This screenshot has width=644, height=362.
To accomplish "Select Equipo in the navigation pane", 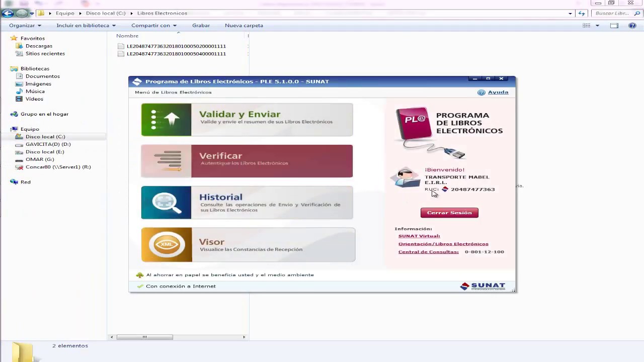I will coord(30,129).
